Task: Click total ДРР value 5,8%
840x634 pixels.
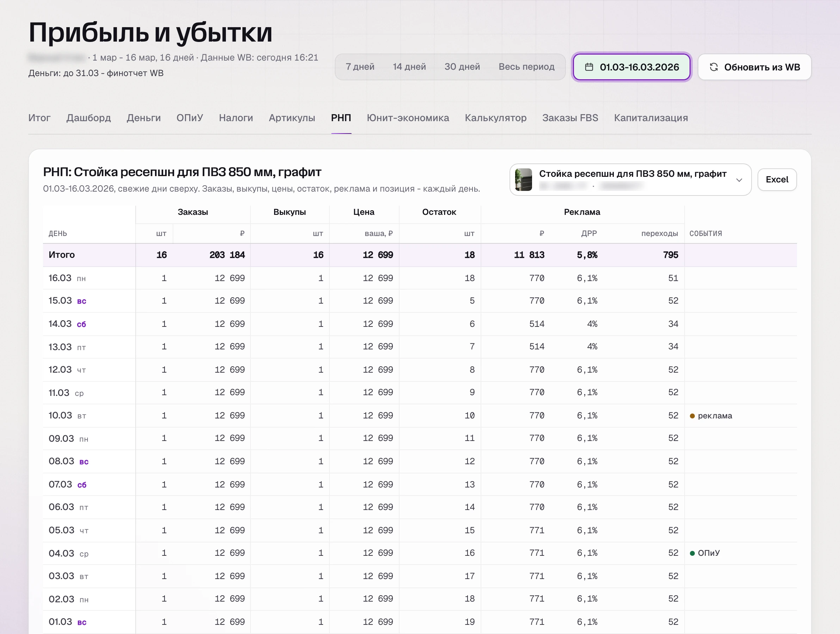Action: click(x=587, y=255)
